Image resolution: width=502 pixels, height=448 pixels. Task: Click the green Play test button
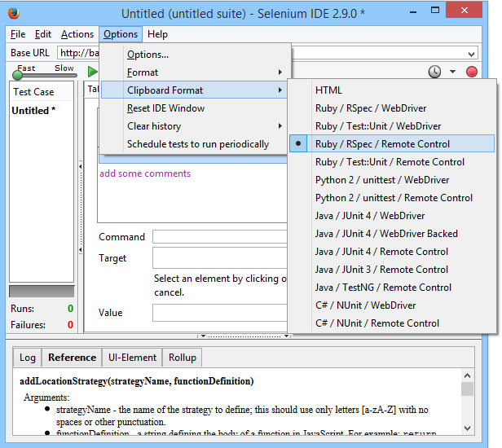93,72
